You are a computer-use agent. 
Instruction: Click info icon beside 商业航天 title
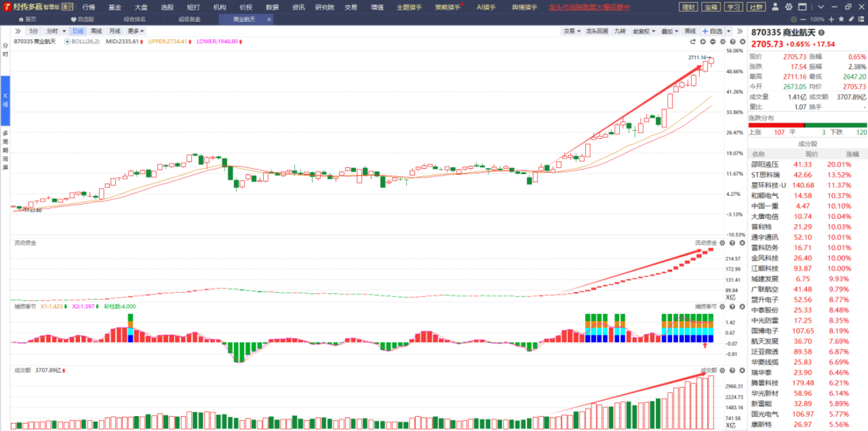click(x=822, y=32)
